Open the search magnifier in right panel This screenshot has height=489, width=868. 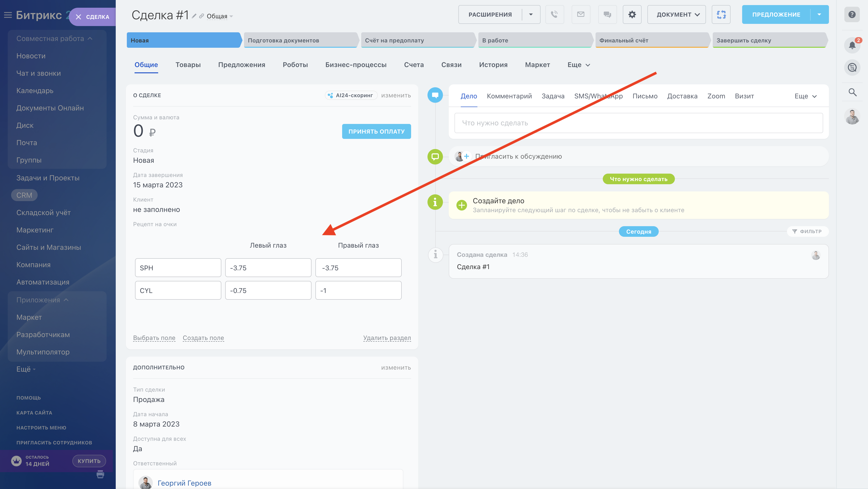[852, 92]
